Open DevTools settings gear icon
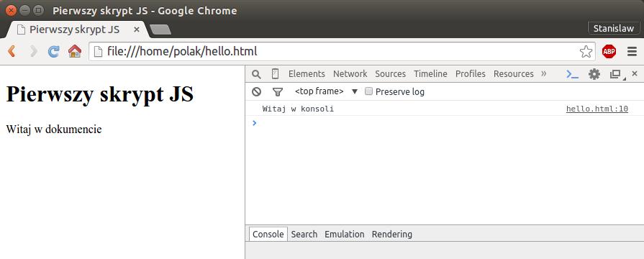 (x=594, y=74)
